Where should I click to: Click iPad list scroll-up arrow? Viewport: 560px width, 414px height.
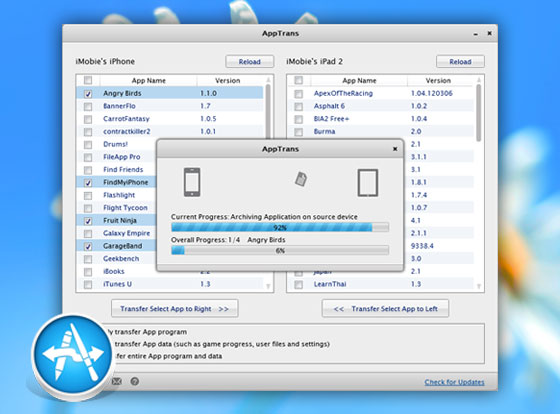pos(479,79)
